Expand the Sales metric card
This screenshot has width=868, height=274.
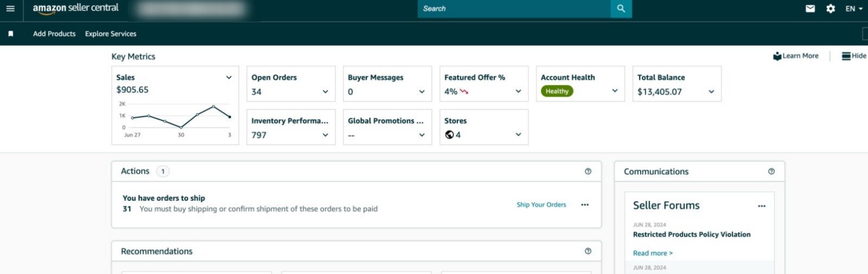pyautogui.click(x=229, y=78)
